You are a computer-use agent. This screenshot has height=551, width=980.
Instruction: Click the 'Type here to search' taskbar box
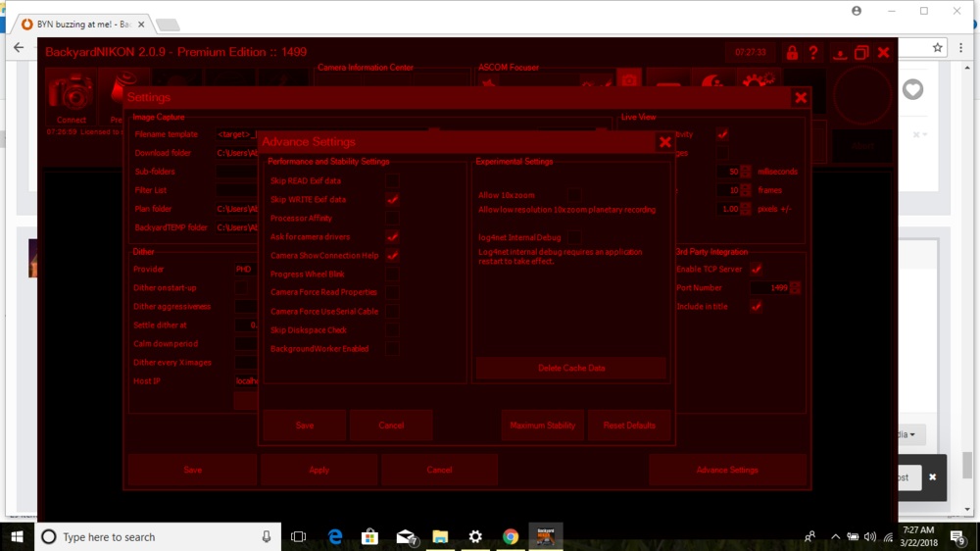pyautogui.click(x=160, y=536)
